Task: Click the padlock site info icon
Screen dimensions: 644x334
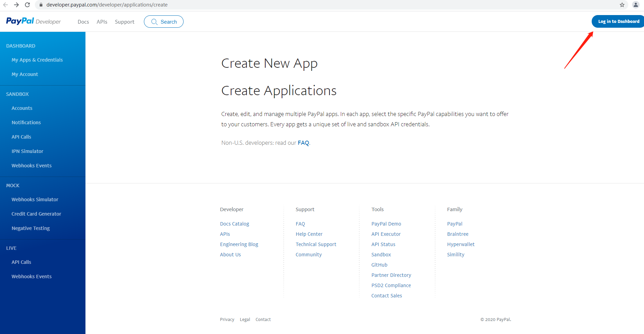Action: tap(41, 5)
